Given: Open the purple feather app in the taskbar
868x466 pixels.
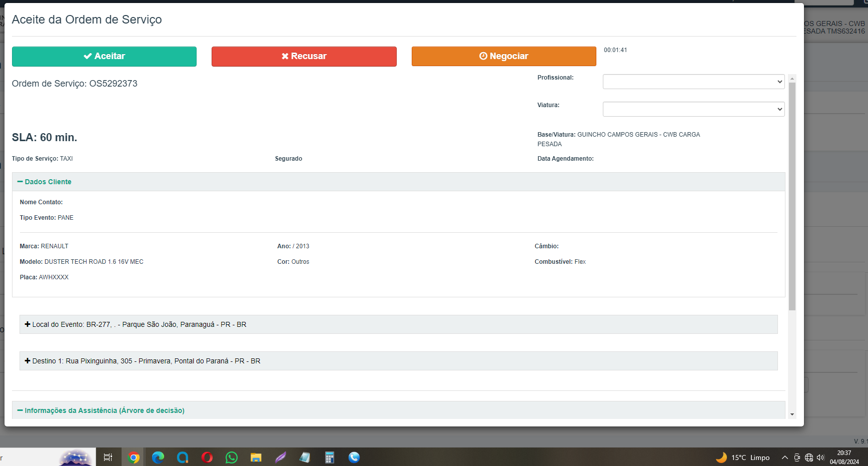Looking at the screenshot, I should click(281, 457).
